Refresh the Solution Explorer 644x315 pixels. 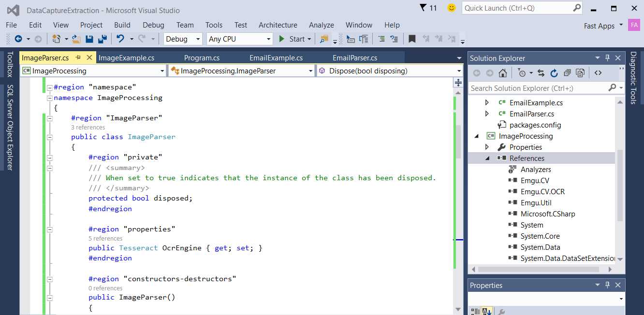click(554, 72)
